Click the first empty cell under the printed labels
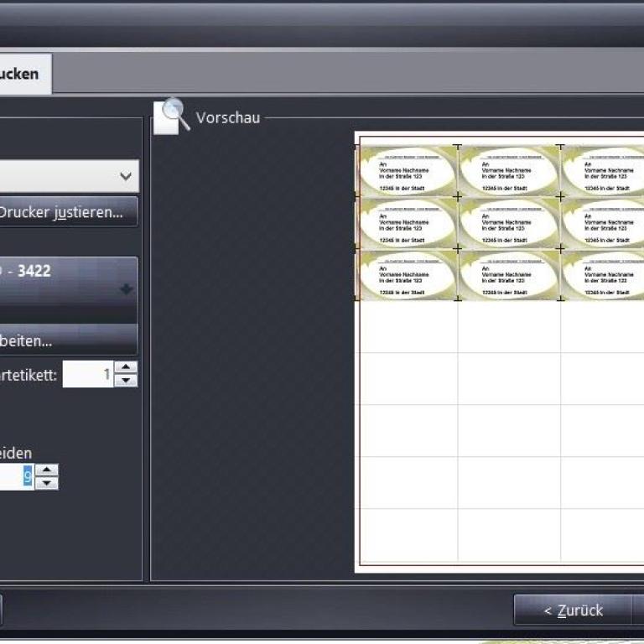This screenshot has height=644, width=644. (x=408, y=327)
